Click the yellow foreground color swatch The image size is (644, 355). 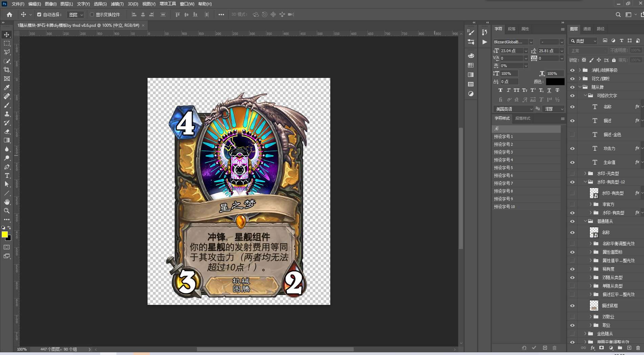click(4, 234)
